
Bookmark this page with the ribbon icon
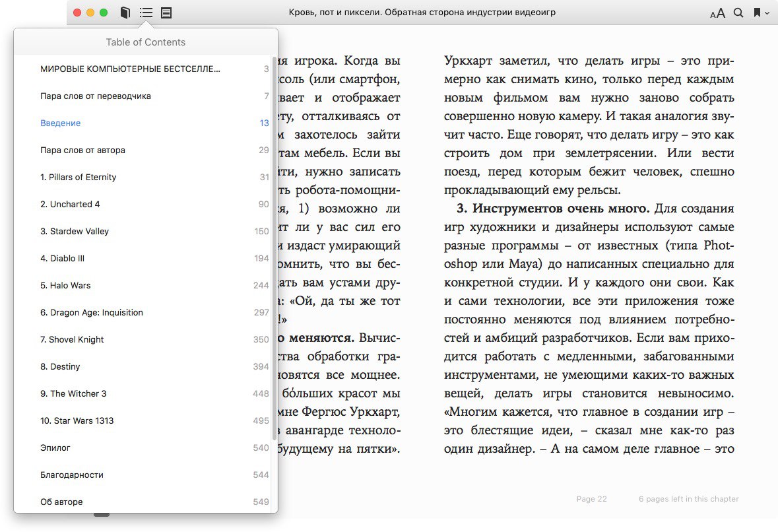(757, 13)
